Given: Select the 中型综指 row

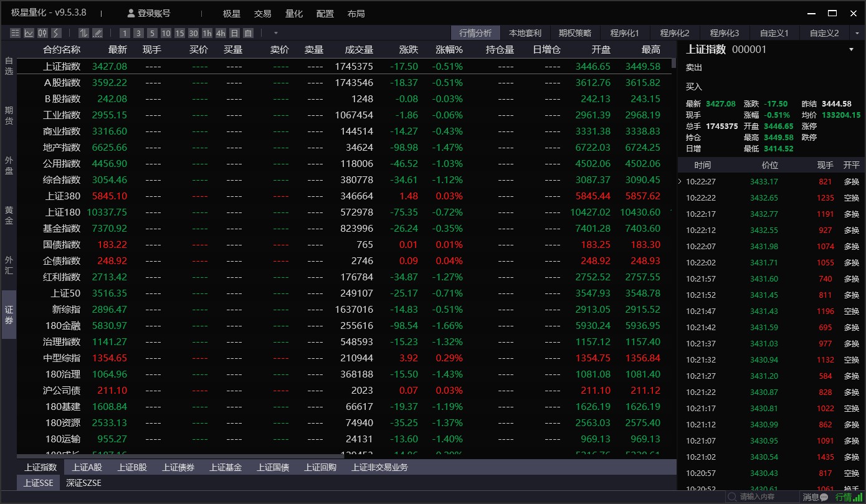Looking at the screenshot, I should tap(344, 358).
